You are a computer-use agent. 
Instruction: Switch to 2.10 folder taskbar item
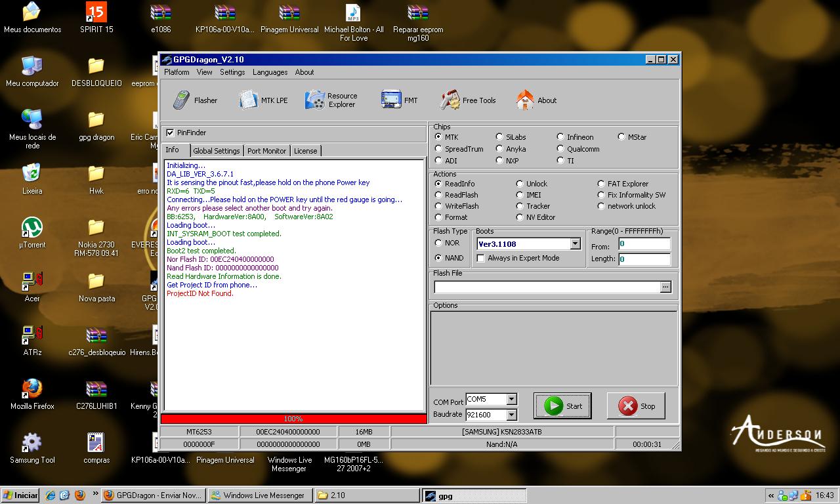pos(366,495)
